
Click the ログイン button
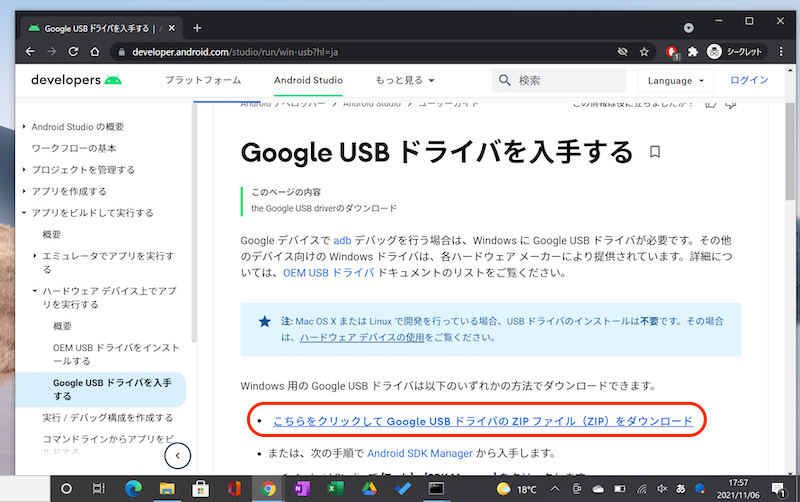[749, 80]
